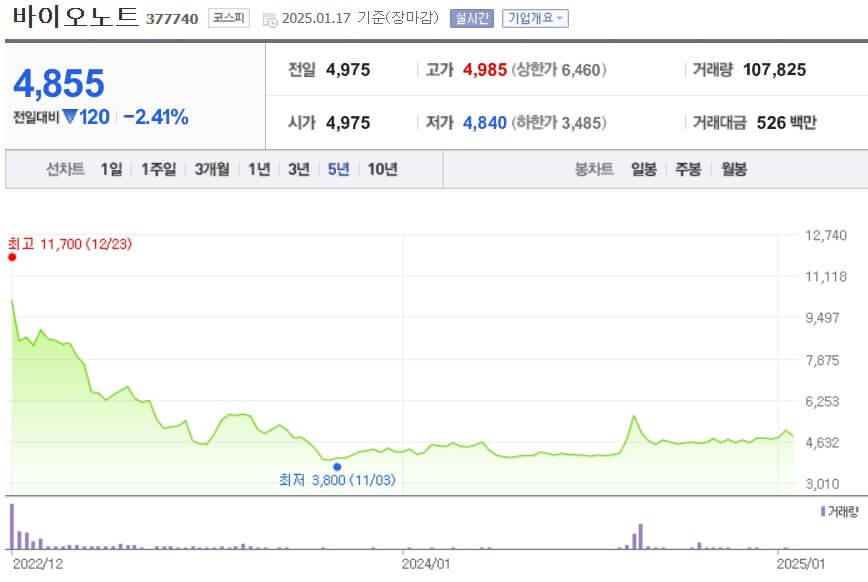Click the 12,740 price axis label
This screenshot has height=582, width=868.
point(826,235)
